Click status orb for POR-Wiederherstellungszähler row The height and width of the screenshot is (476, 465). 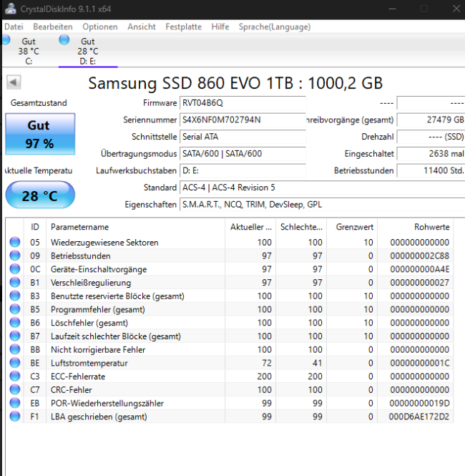[15, 403]
